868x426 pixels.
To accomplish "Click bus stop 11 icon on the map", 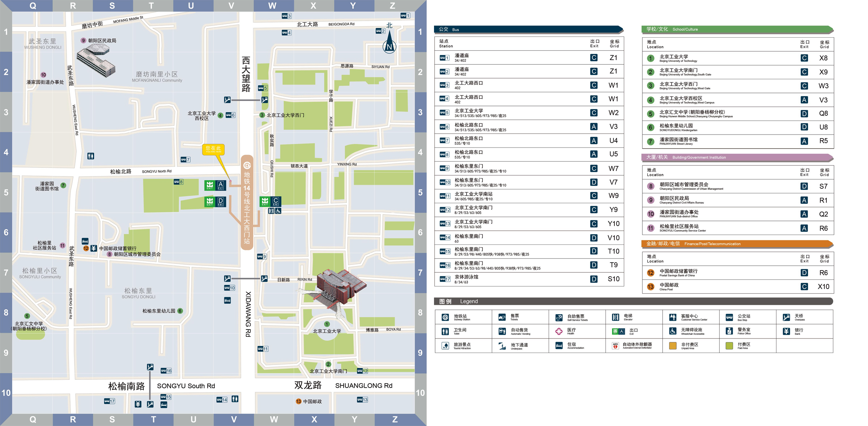I will pyautogui.click(x=263, y=349).
